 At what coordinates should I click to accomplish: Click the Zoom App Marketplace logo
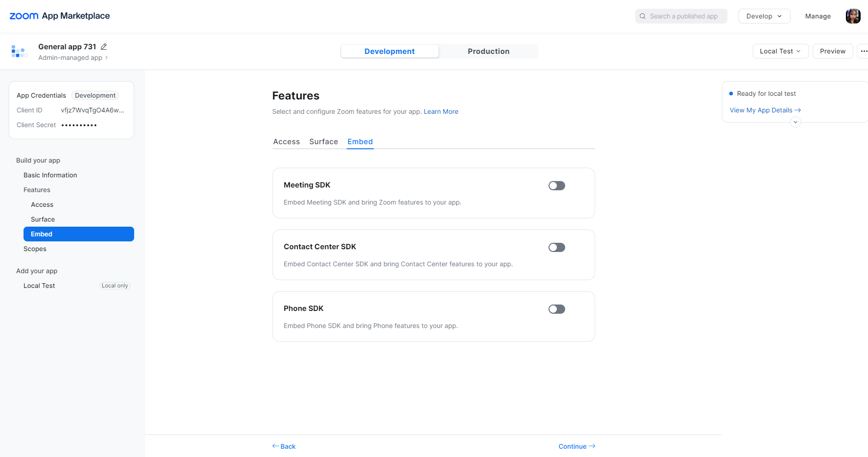pyautogui.click(x=59, y=16)
